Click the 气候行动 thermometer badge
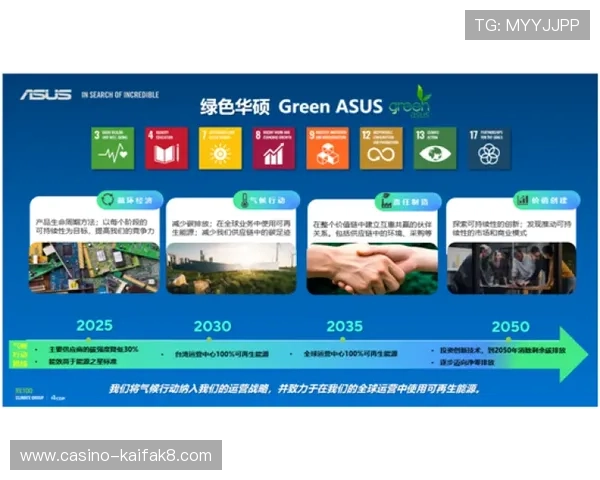This screenshot has height=480, width=600. (x=267, y=200)
